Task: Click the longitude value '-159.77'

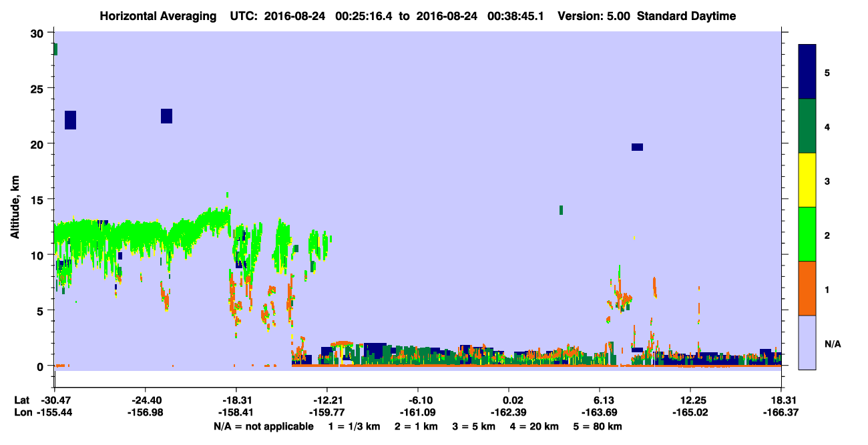Action: tap(327, 412)
